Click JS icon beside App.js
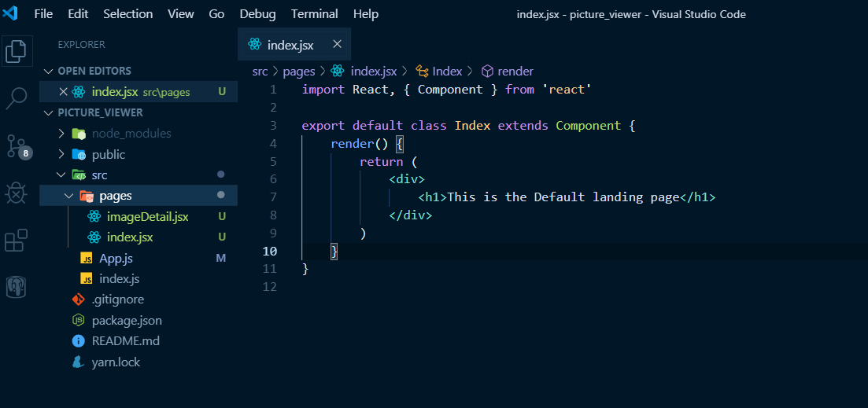Viewport: 868px width, 408px height. point(87,258)
